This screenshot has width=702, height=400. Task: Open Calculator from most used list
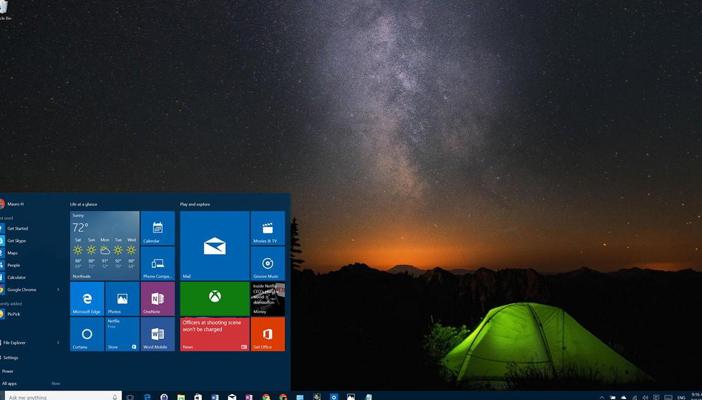pyautogui.click(x=16, y=277)
